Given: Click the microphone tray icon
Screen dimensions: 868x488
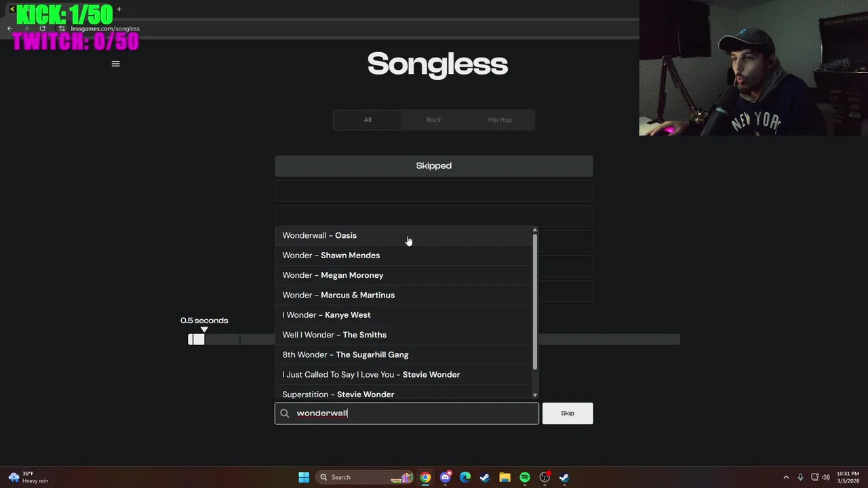Looking at the screenshot, I should [800, 477].
